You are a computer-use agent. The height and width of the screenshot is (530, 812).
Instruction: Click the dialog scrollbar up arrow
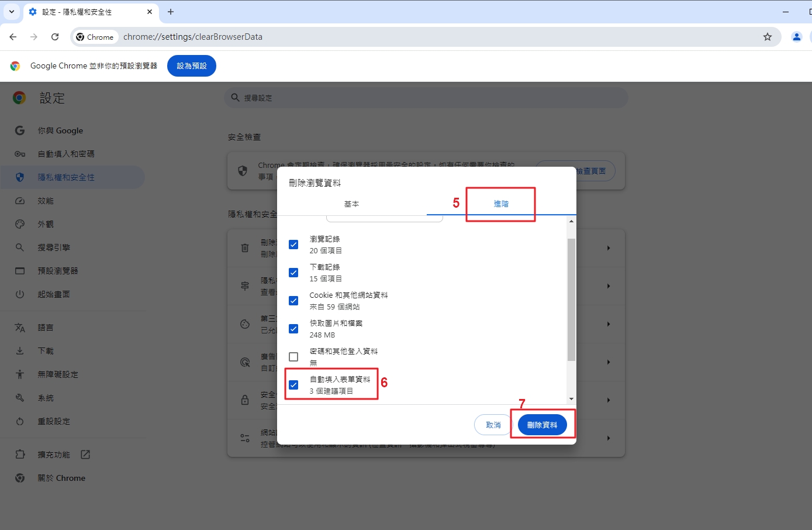coord(571,221)
